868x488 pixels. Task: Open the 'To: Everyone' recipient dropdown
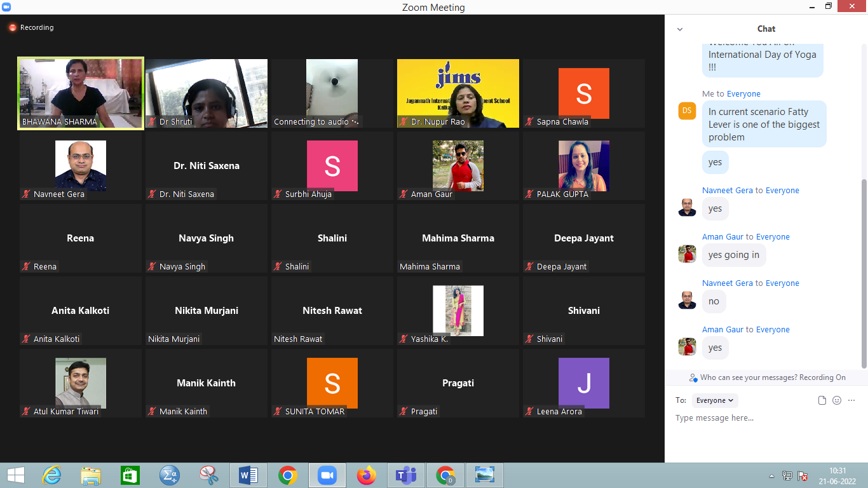click(715, 400)
